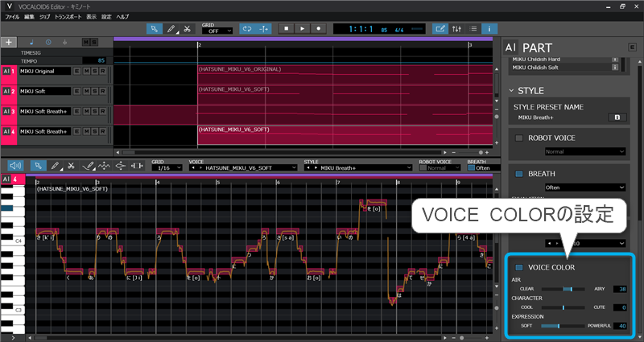Image resolution: width=644 pixels, height=342 pixels.
Task: Open STYLE dropdown MIKU Breath+
Action: click(358, 168)
